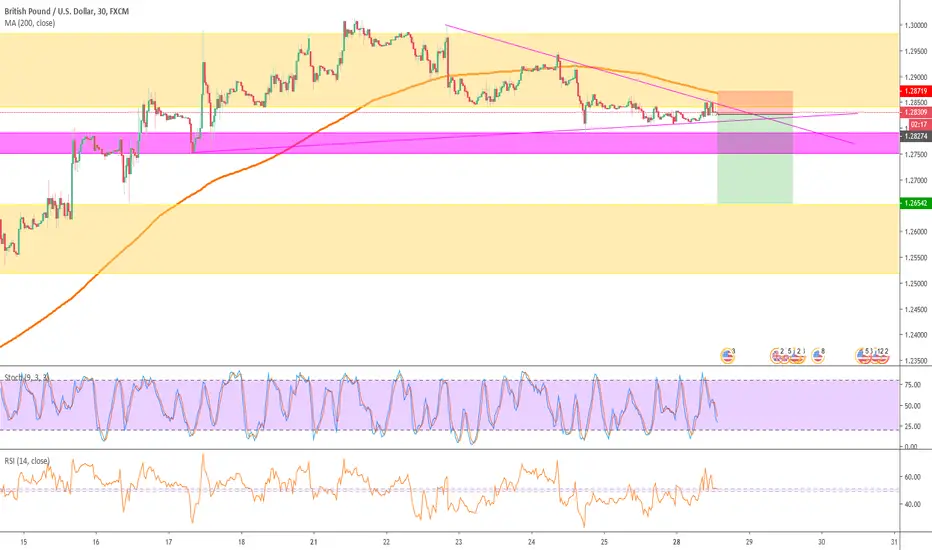Screen dimensions: 932x550
Task: Click the 60.00 level on RSI scale
Action: pos(912,477)
